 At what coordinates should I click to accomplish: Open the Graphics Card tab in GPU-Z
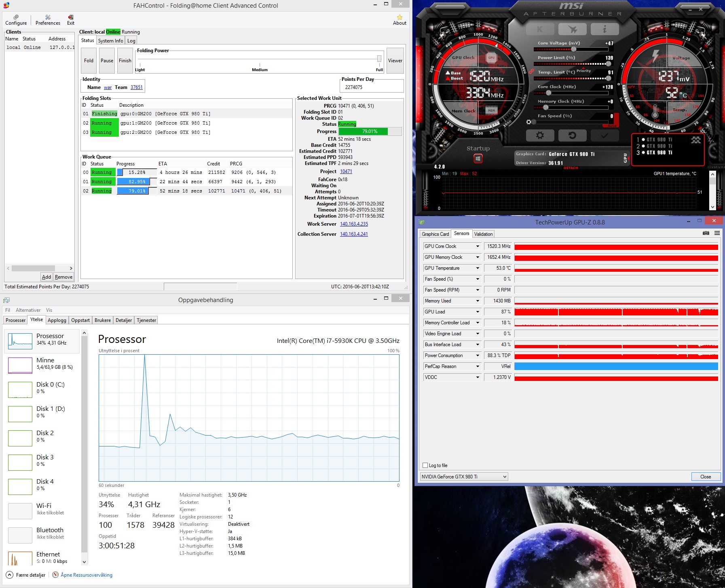[435, 234]
